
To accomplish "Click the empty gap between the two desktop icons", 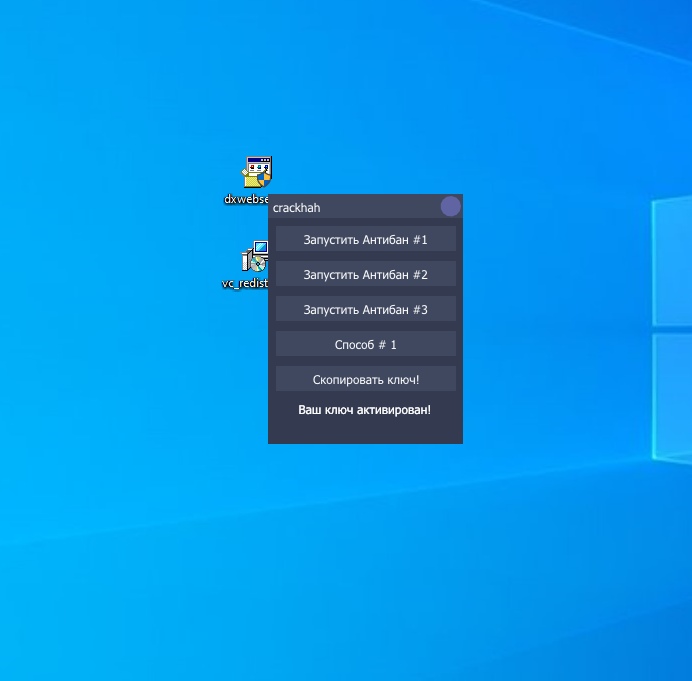I will 248,222.
